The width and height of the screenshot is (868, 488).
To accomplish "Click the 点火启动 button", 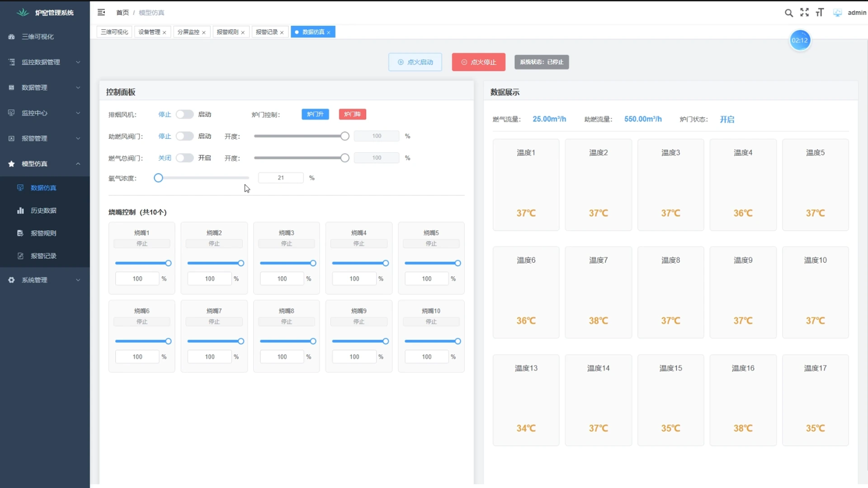I will [x=415, y=62].
